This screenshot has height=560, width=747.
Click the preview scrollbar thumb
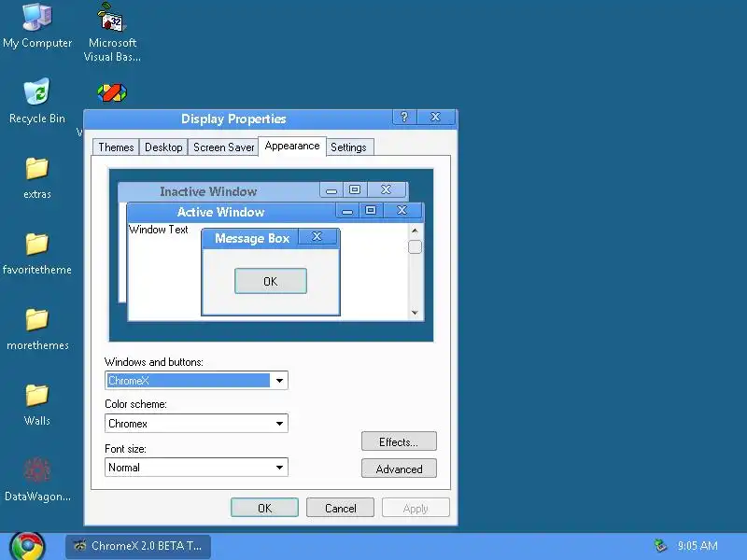[x=415, y=246]
